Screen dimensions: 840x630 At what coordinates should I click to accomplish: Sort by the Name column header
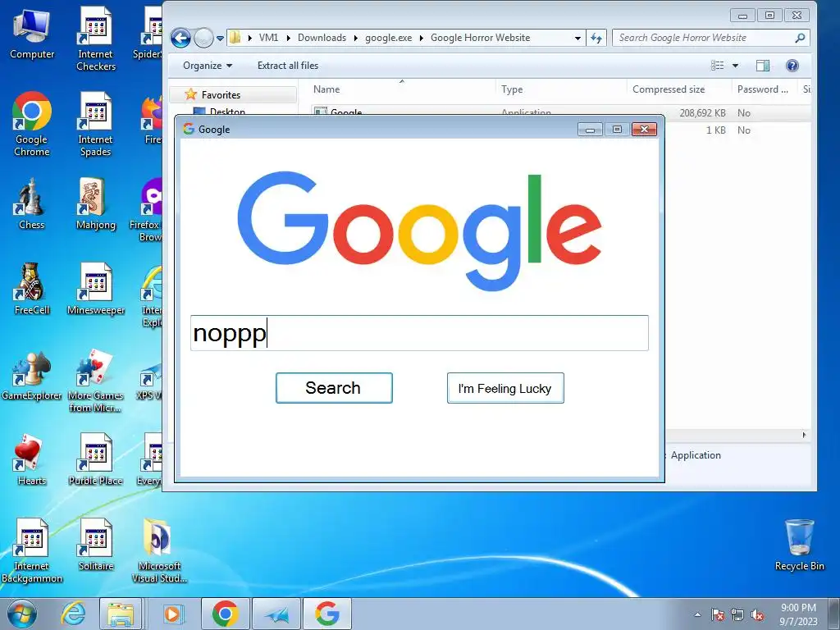pos(402,89)
